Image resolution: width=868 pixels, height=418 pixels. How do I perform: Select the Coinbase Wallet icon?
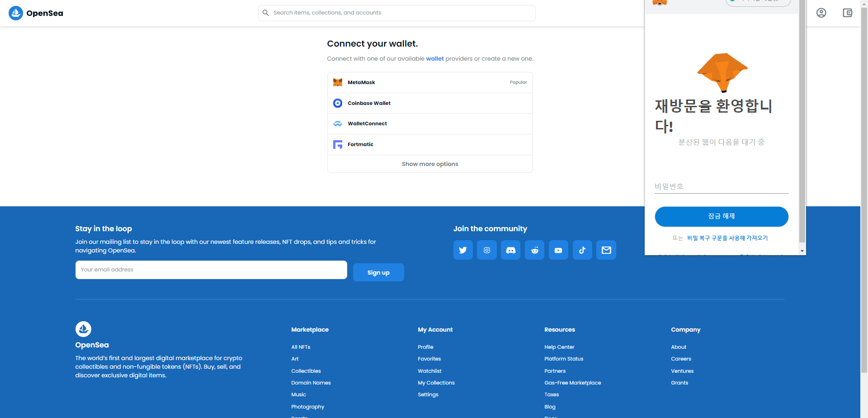click(x=338, y=103)
